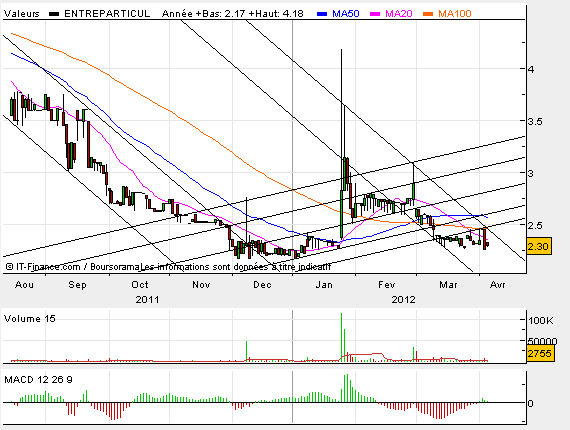Click the 2.5 price axis label
Screen dimensions: 570x430
535,225
